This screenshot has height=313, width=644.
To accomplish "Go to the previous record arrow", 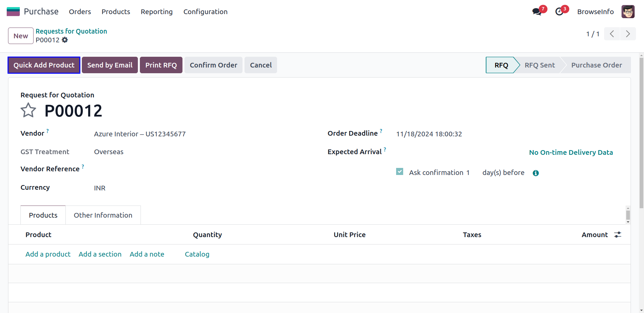I will click(x=612, y=34).
